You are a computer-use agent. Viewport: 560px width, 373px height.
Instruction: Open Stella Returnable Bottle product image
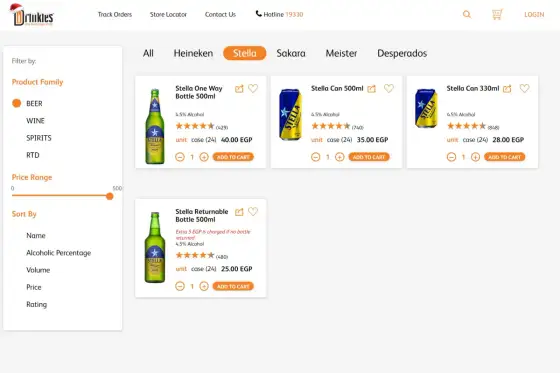coord(155,248)
